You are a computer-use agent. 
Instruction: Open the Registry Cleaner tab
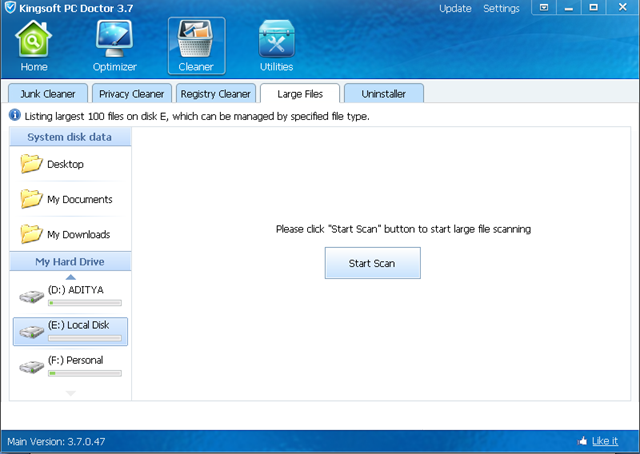tap(215, 94)
